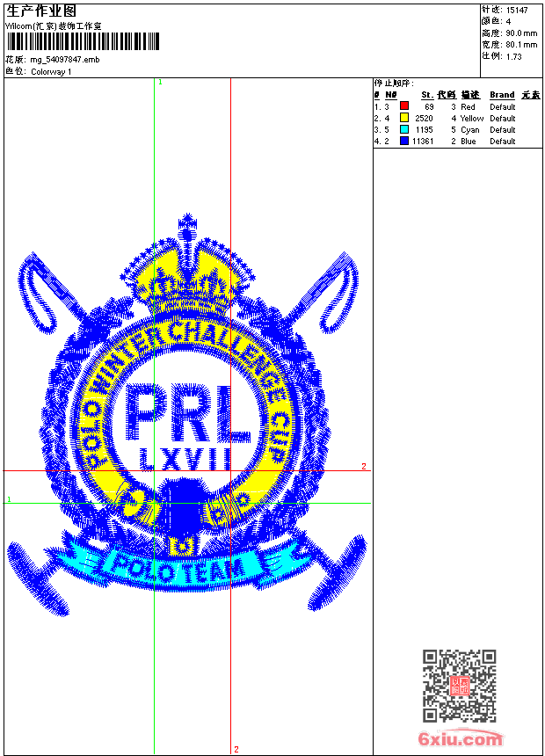Click the stitch count value '15147'

click(517, 11)
